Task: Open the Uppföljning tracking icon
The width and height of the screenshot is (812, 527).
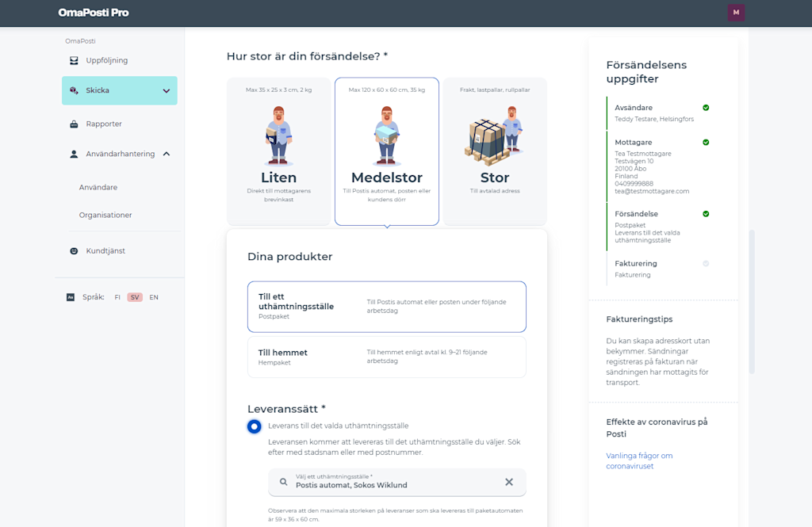Action: click(x=74, y=60)
